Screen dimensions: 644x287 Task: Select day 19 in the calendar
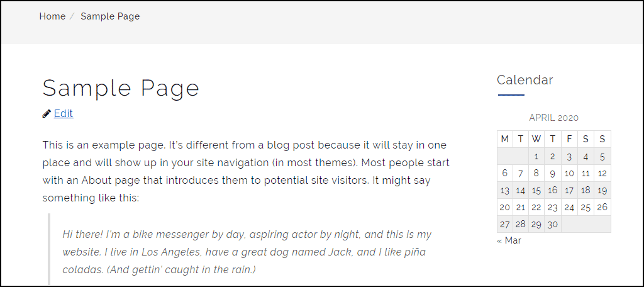click(x=602, y=190)
